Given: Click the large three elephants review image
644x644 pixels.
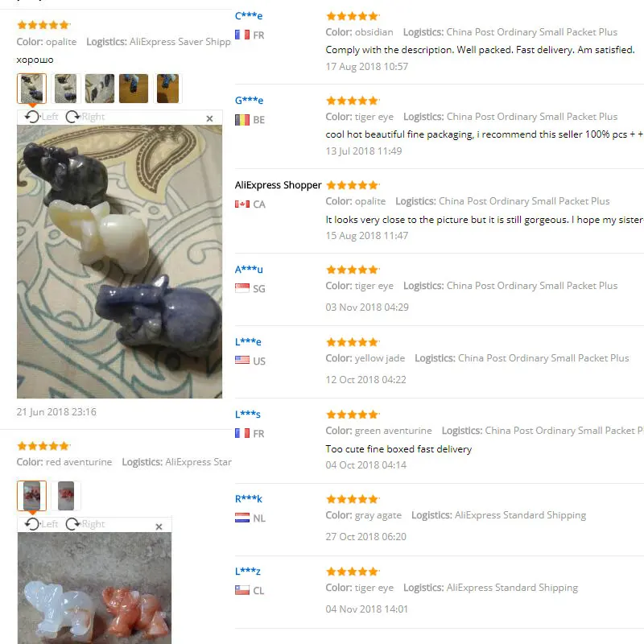Looking at the screenshot, I should tap(119, 262).
